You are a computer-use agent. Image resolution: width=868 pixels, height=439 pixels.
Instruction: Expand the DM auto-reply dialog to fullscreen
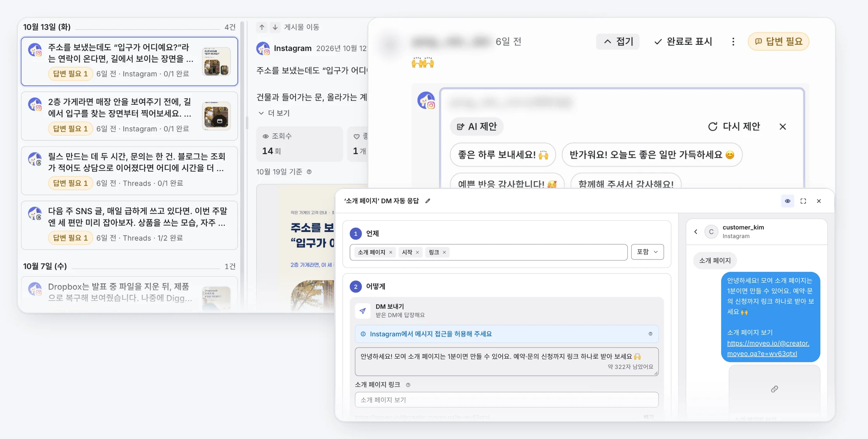(x=803, y=201)
